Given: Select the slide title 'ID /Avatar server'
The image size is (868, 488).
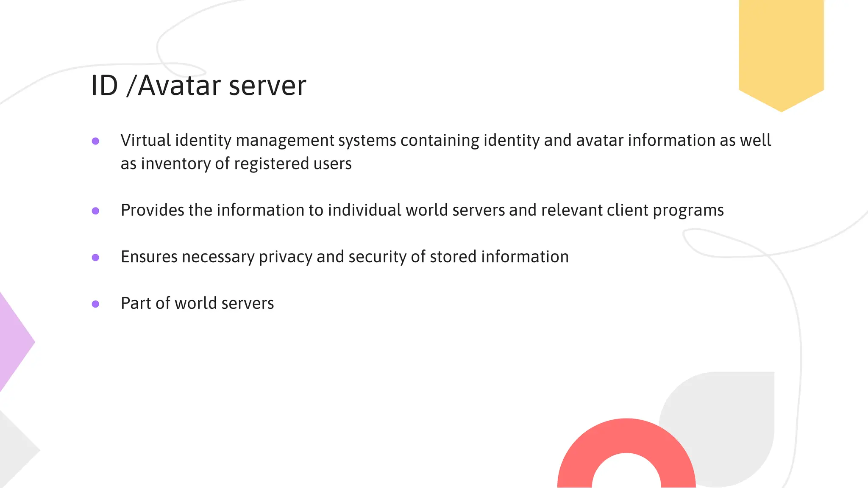Looking at the screenshot, I should pos(198,86).
